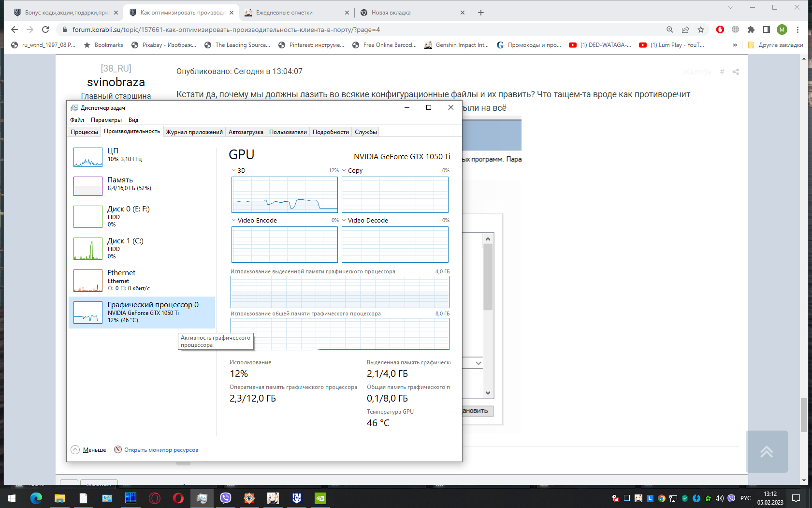Open the browser zoom magnifier icon

(670, 30)
